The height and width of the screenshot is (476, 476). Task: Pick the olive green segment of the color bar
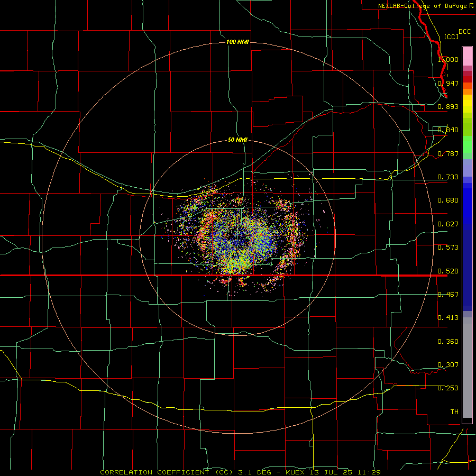click(x=467, y=126)
